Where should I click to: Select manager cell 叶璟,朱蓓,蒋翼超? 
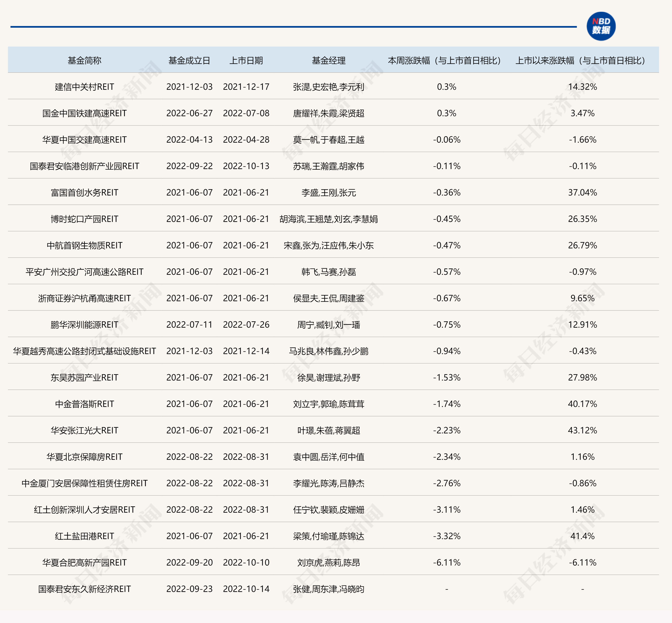point(329,430)
